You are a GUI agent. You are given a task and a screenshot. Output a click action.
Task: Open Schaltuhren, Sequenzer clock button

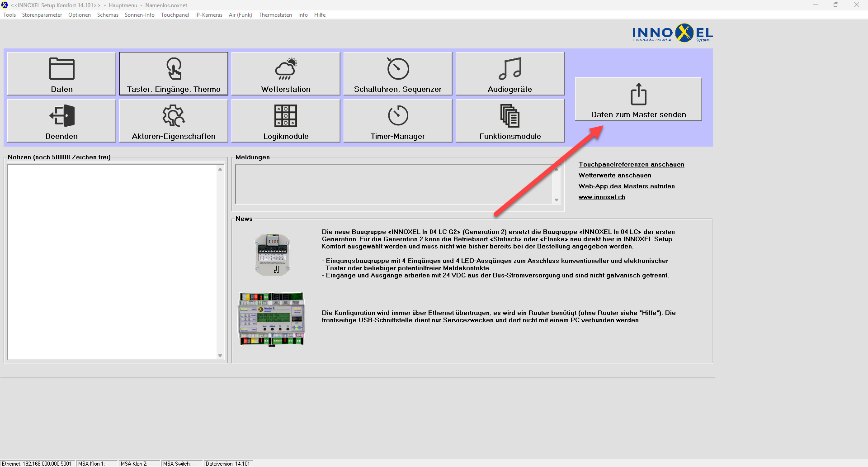(398, 74)
